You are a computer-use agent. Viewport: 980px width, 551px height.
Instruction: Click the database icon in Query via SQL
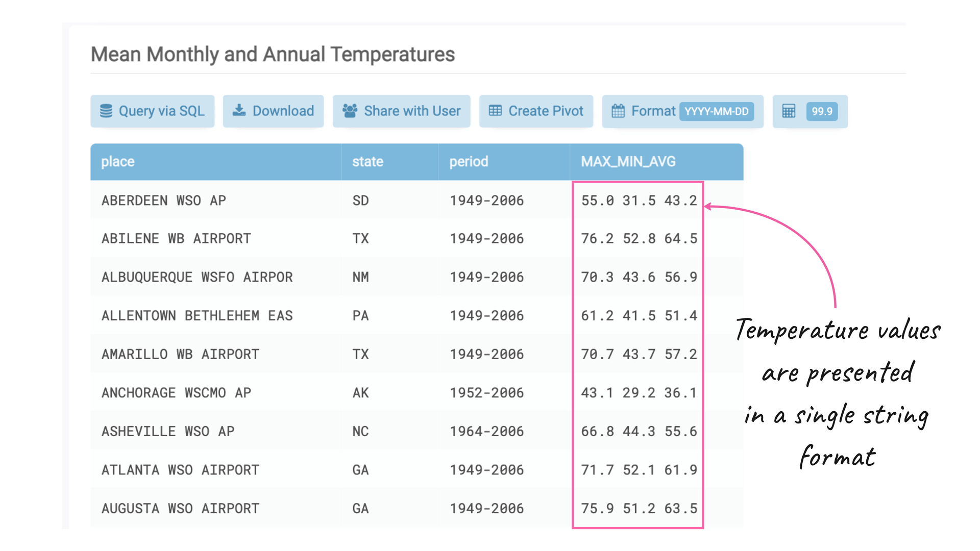(106, 111)
